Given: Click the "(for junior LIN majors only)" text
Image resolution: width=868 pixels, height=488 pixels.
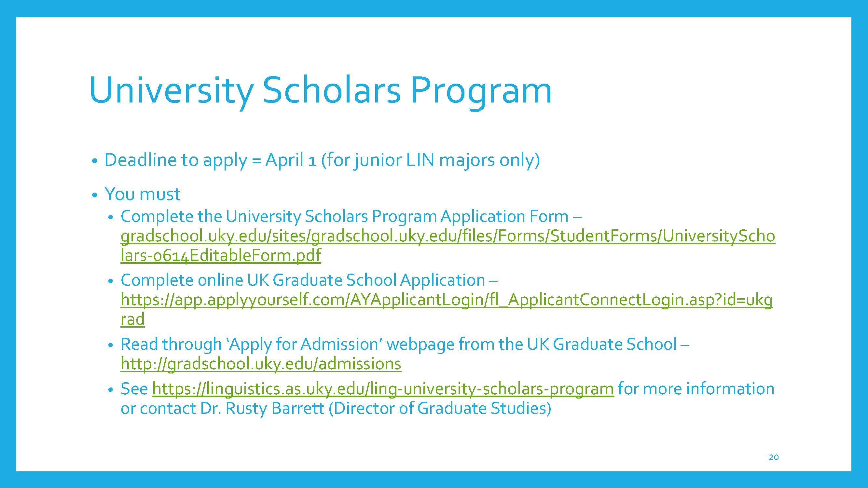Looking at the screenshot, I should (430, 160).
